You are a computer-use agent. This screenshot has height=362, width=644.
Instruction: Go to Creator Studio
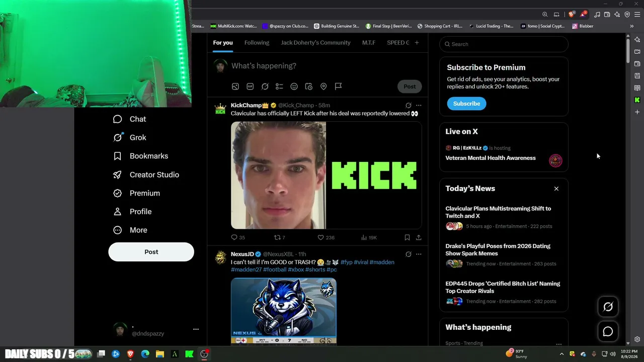146,175
